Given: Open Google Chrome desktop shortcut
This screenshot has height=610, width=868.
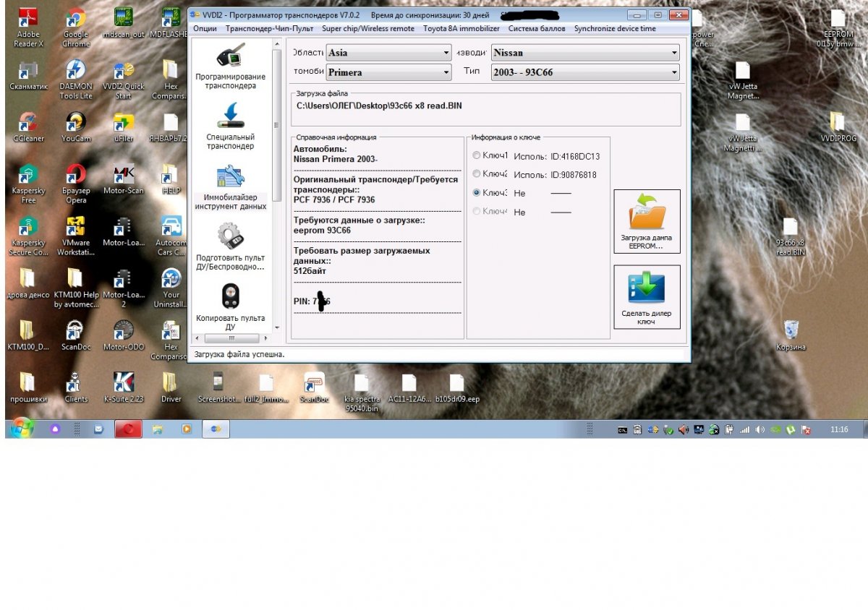Looking at the screenshot, I should click(x=75, y=29).
